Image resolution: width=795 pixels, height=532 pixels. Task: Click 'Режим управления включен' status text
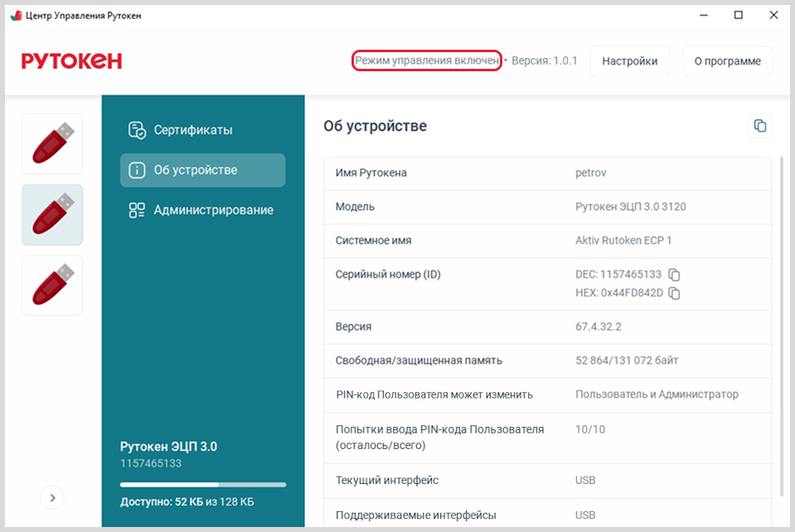pos(426,60)
